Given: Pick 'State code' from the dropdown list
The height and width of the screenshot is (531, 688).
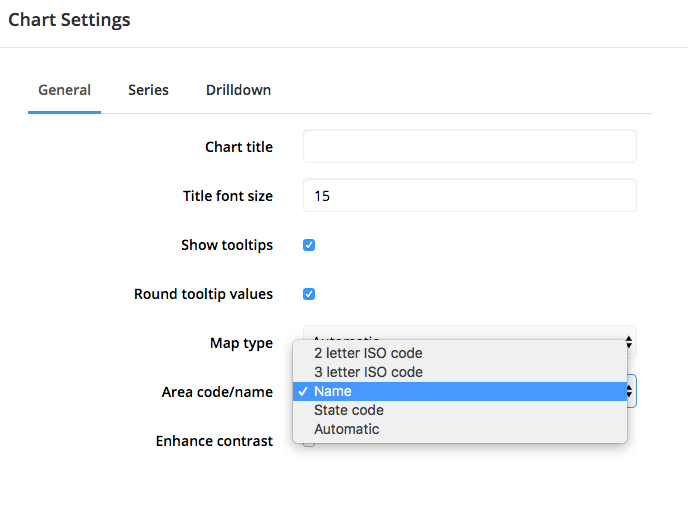Looking at the screenshot, I should click(460, 410).
